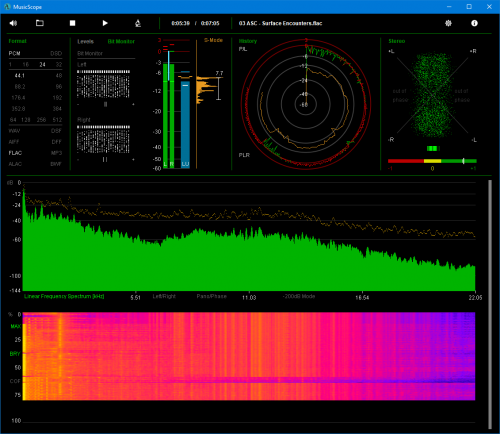Click minus under the Left bit monitor
This screenshot has width=500, height=434.
(78, 104)
